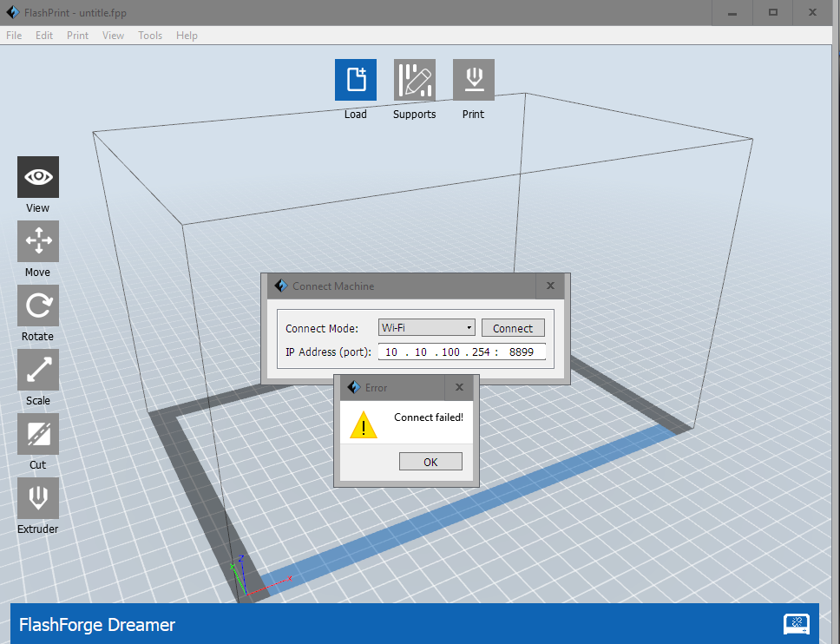Open the Tools menu
This screenshot has height=644, width=840.
point(150,36)
